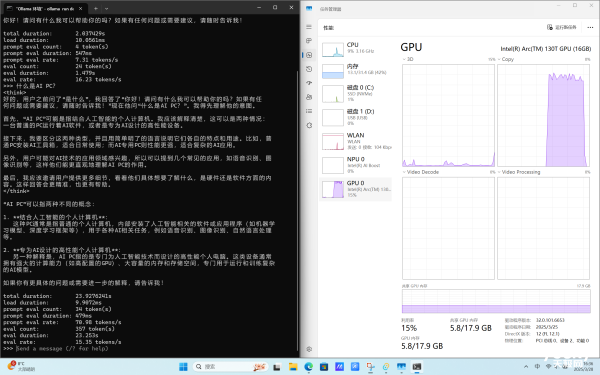Switch to Task Manager taskbar icon
Viewport: 600px width, 375px height.
coord(401,367)
